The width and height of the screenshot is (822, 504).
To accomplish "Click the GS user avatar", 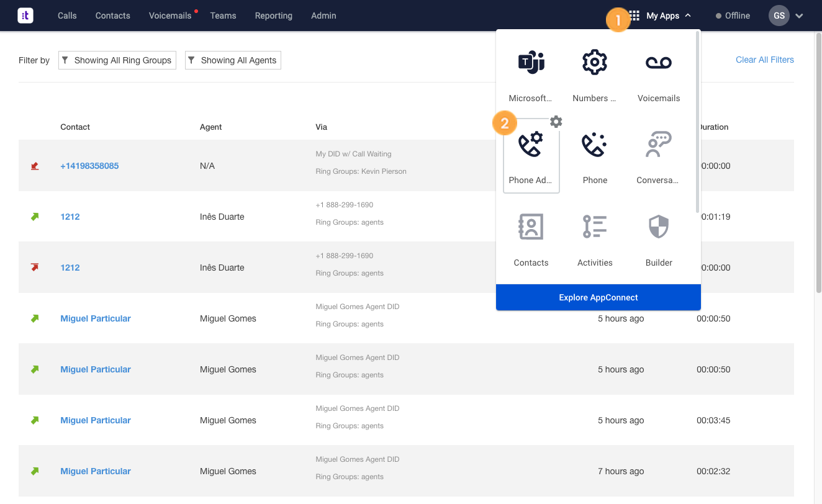I will [x=779, y=16].
